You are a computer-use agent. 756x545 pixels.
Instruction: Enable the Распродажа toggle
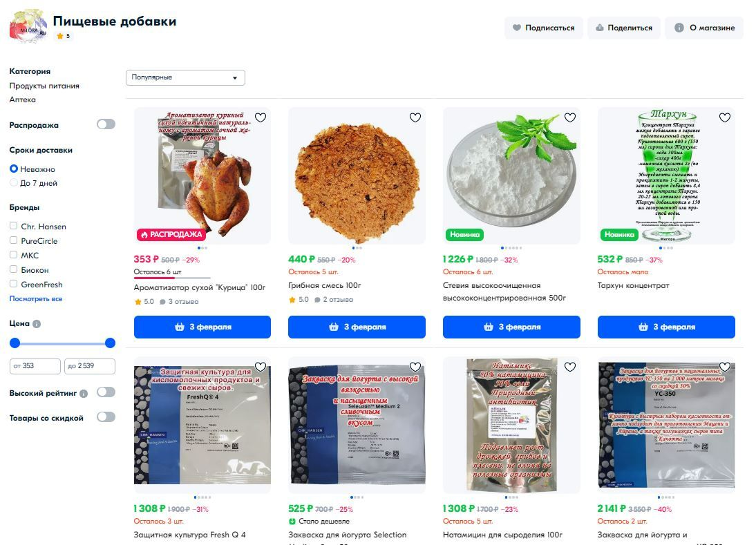tap(106, 124)
